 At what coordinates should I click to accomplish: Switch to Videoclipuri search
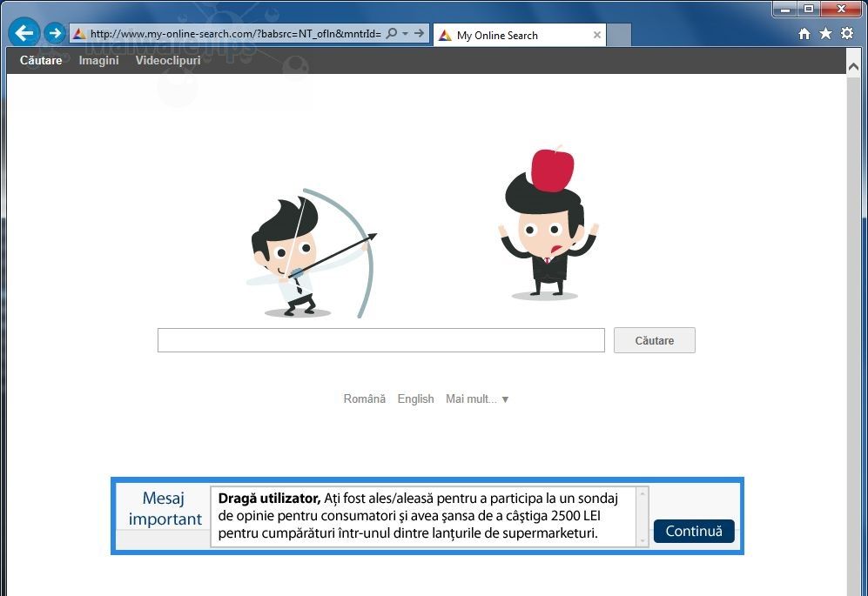point(168,60)
